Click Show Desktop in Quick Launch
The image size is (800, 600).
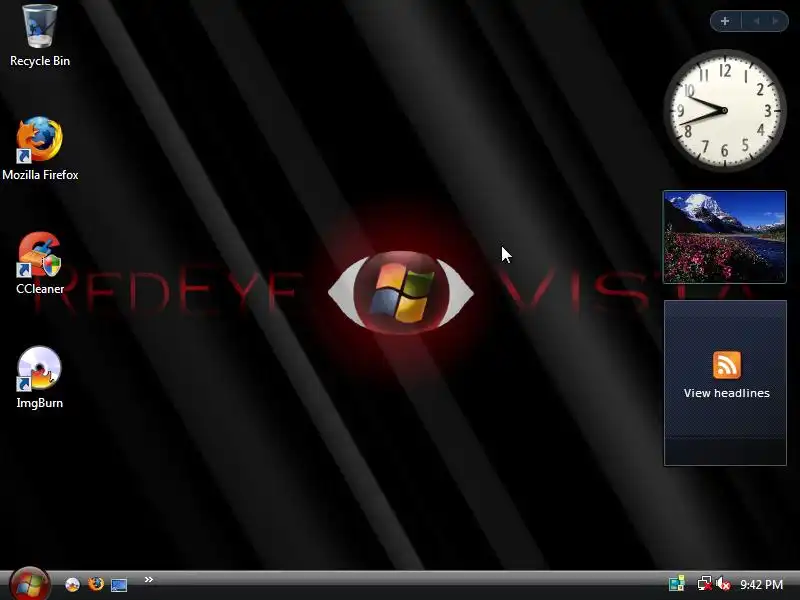pos(119,585)
